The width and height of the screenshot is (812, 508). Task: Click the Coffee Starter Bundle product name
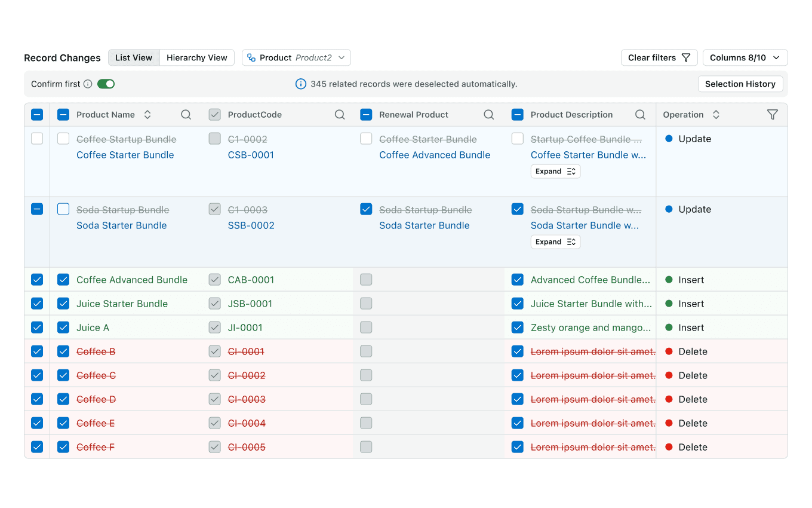(x=125, y=155)
